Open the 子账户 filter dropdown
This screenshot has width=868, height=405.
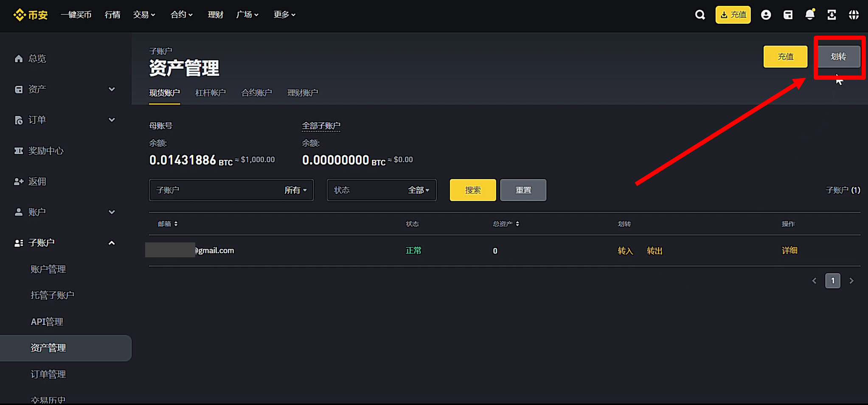pyautogui.click(x=231, y=190)
